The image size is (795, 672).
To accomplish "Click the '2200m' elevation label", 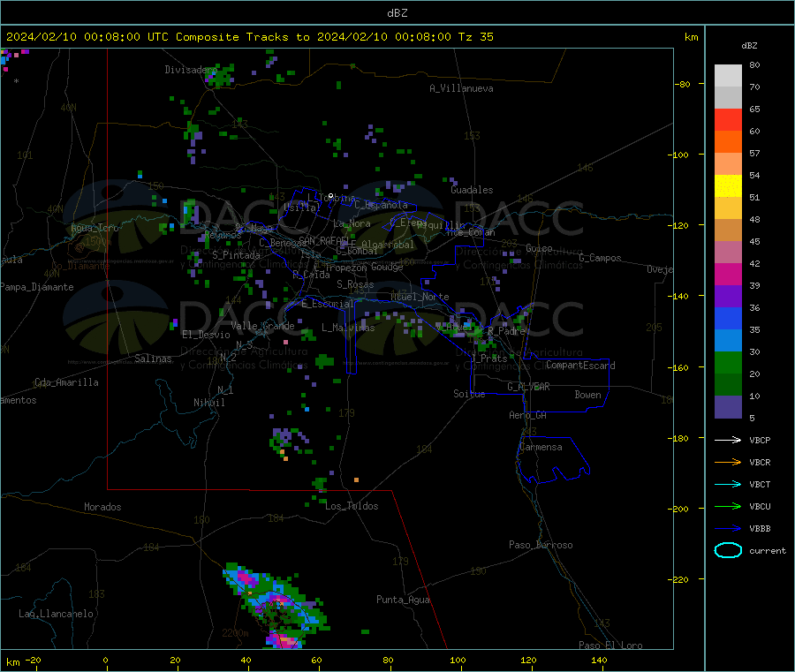I will tap(235, 633).
